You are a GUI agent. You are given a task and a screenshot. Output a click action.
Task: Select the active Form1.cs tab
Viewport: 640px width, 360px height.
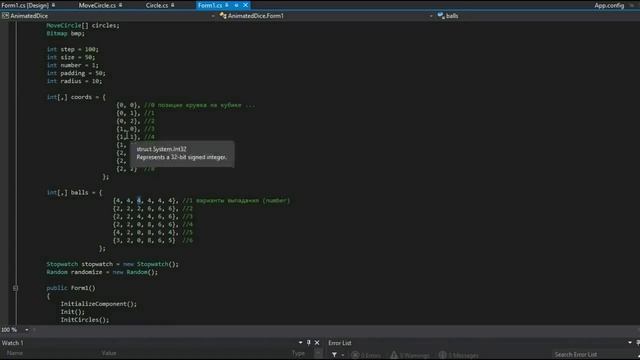tap(210, 5)
